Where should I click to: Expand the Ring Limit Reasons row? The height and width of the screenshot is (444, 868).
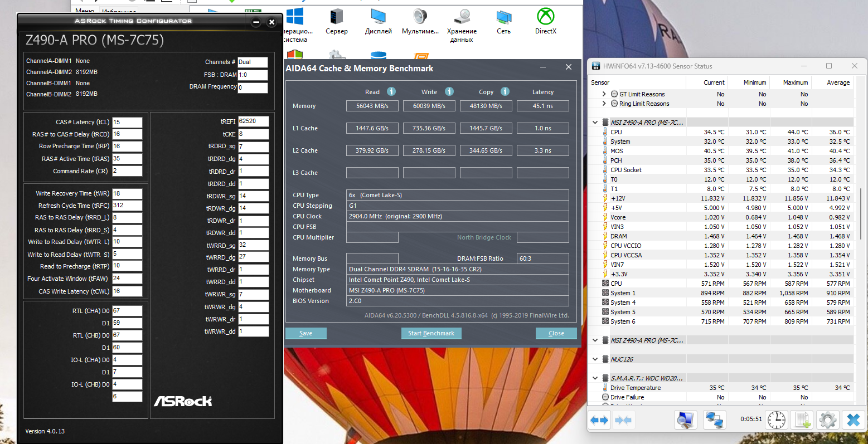click(x=604, y=104)
